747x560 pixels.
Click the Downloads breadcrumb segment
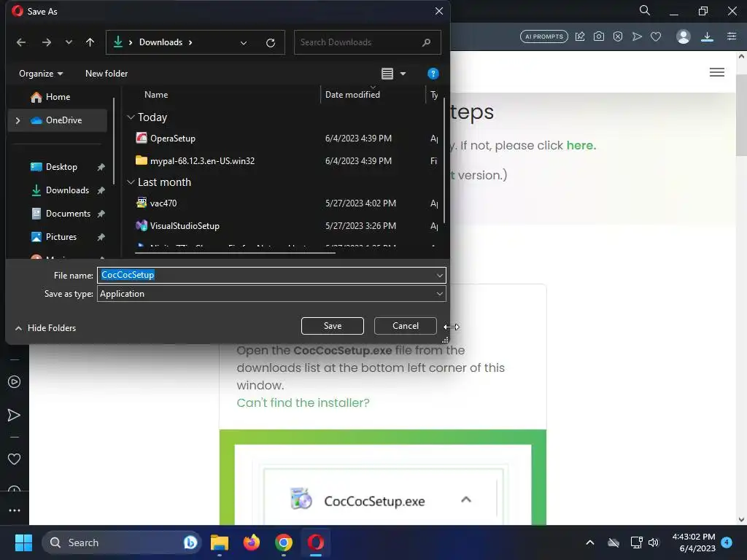click(160, 42)
